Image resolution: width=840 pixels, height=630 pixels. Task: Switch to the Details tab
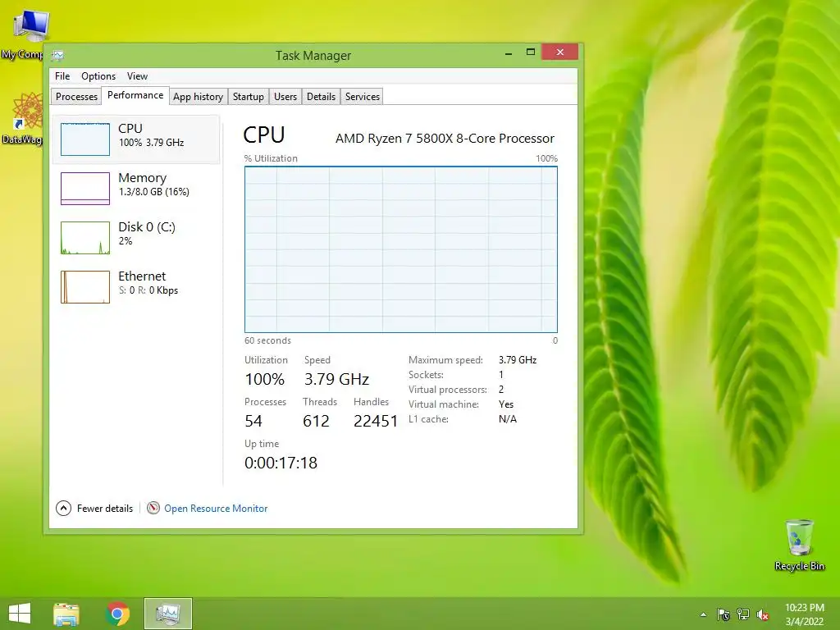coord(321,97)
